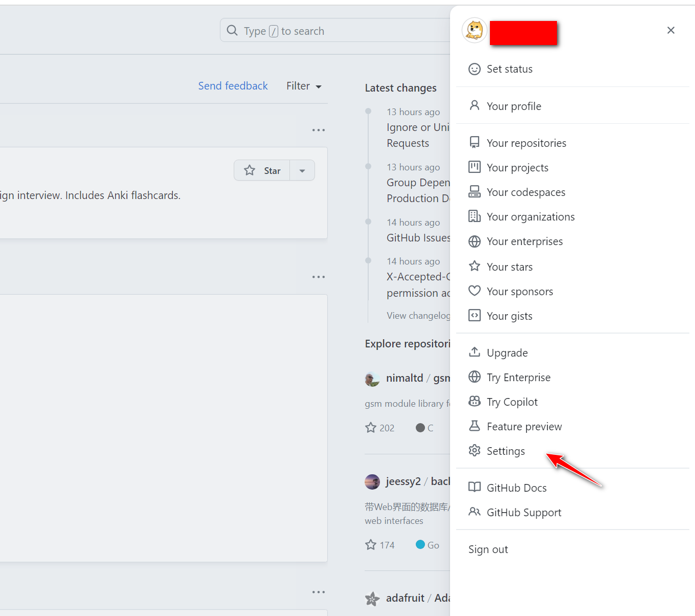
Task: Open GitHub Docs link
Action: [x=516, y=488]
